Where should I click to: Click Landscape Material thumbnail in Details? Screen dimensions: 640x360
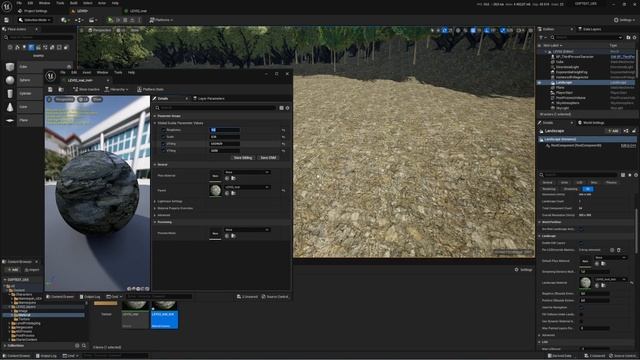point(585,282)
